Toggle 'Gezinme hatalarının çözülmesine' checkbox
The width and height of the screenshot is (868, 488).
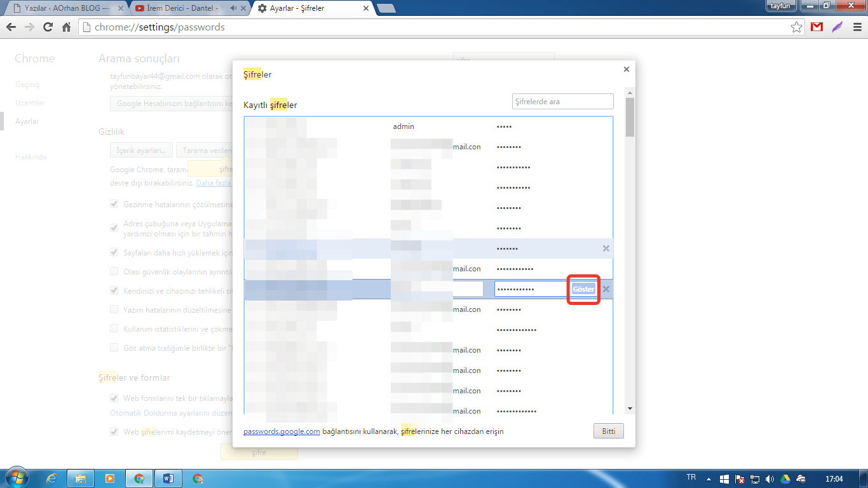pos(114,204)
